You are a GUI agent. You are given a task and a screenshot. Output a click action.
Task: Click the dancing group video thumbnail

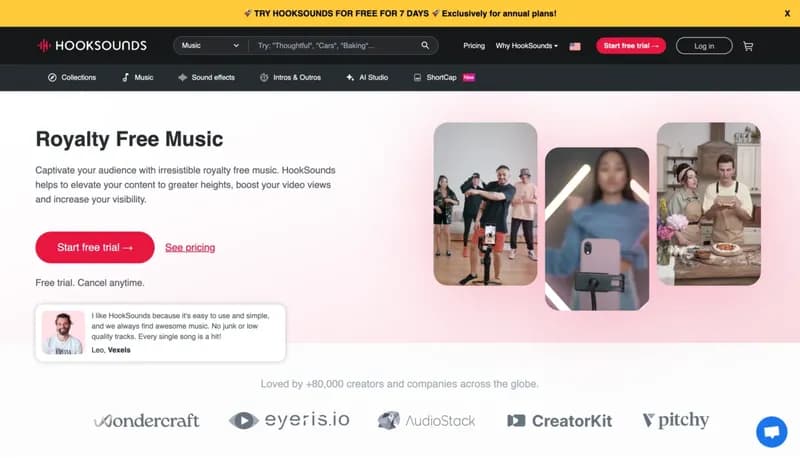[x=485, y=204]
